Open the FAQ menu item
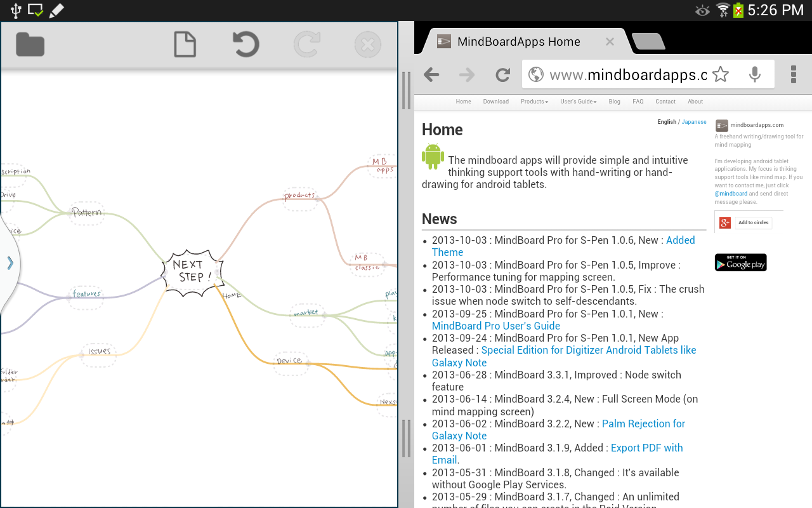Image resolution: width=812 pixels, height=508 pixels. tap(638, 102)
